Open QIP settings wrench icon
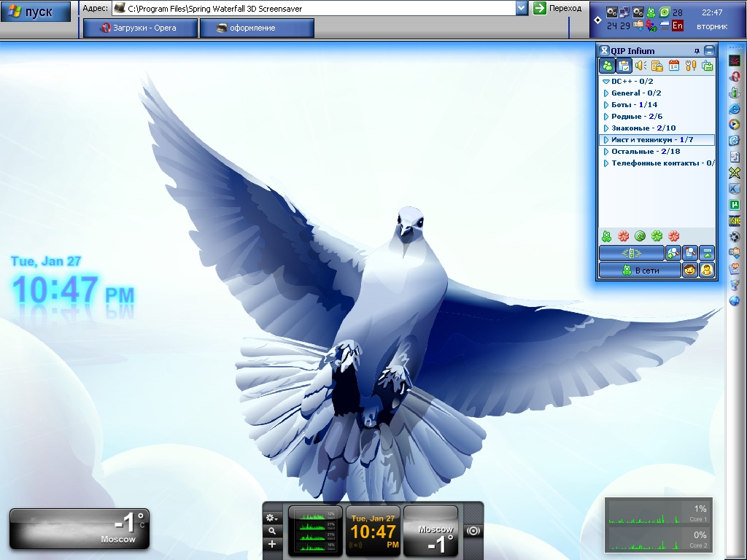Screen dimensions: 747x560 coord(691,66)
